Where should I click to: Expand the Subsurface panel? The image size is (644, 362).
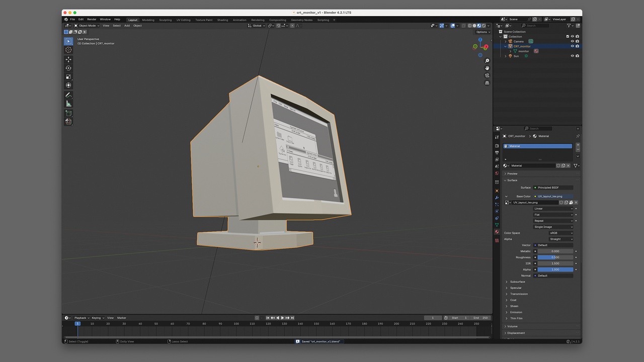click(516, 282)
